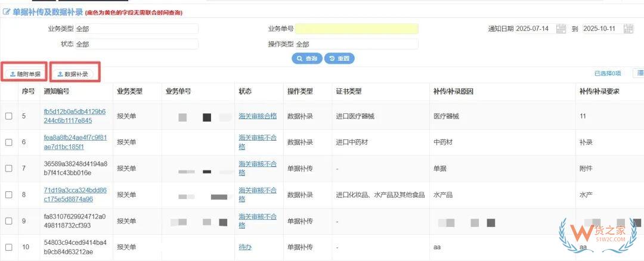Click the 业务类型 column header
This screenshot has height=261, width=644.
130,92
